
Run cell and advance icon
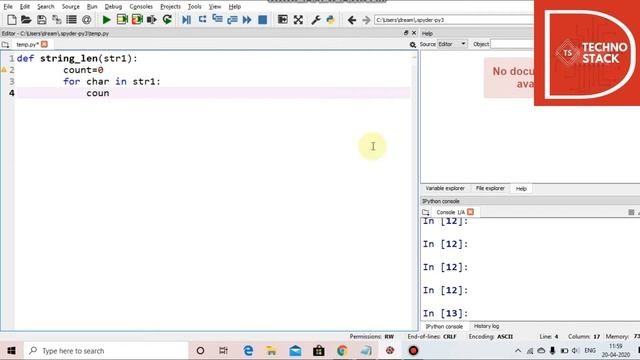(137, 20)
